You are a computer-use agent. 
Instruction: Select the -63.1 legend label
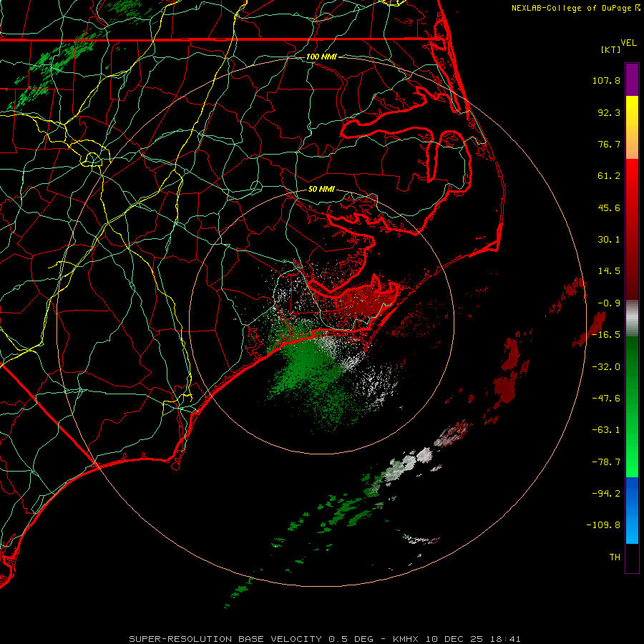click(x=606, y=430)
